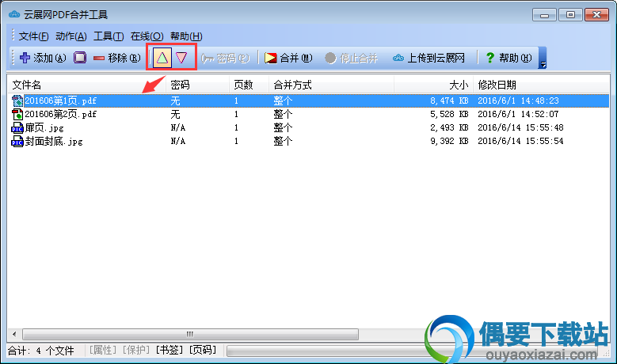Viewport: 617px width, 364px height.
Task: Click the Remove (移除) minus button
Action: (x=117, y=58)
